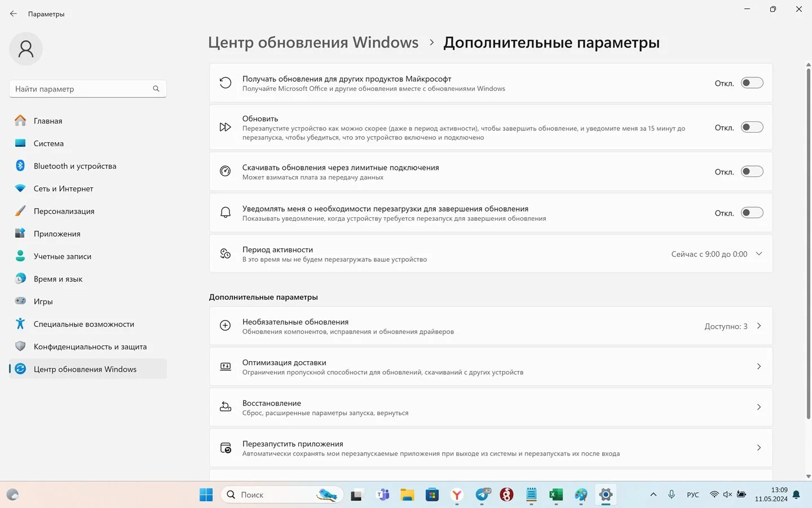The height and width of the screenshot is (508, 812).
Task: Click the Учетные записи person icon
Action: [x=20, y=256]
